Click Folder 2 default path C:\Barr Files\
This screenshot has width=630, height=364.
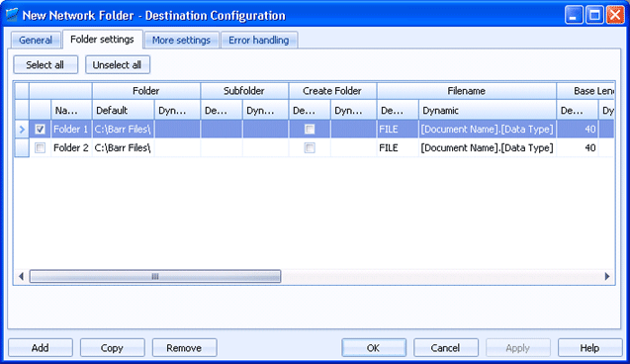[123, 147]
